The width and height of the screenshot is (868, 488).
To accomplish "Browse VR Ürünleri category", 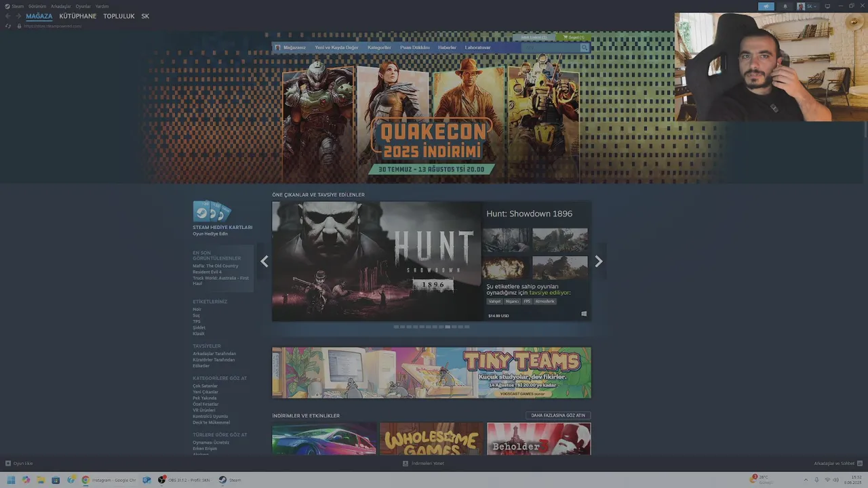I will coord(203,410).
